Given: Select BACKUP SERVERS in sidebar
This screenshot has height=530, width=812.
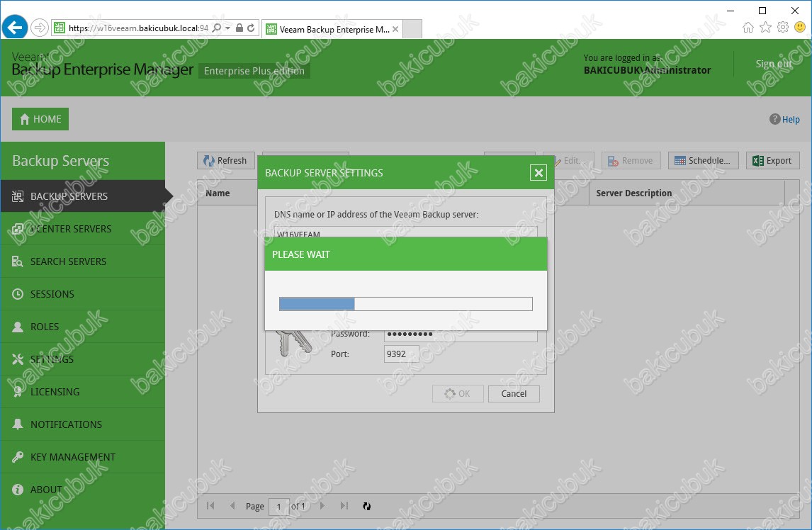Looking at the screenshot, I should pos(83,196).
